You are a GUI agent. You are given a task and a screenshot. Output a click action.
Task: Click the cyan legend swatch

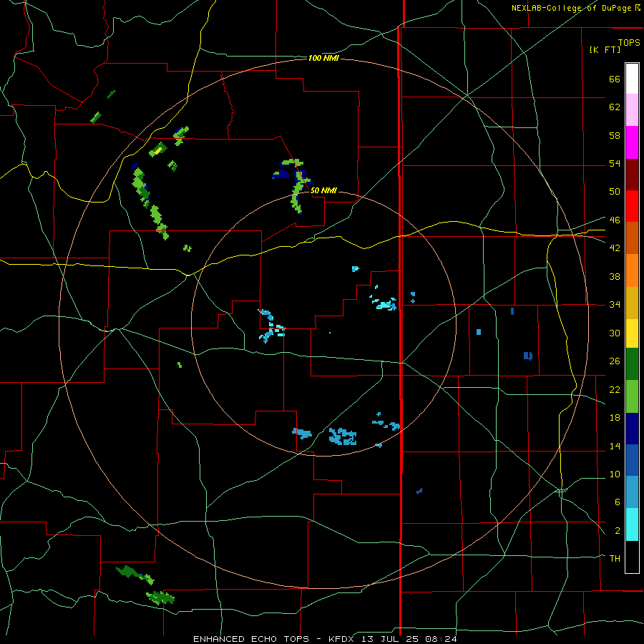pos(632,525)
